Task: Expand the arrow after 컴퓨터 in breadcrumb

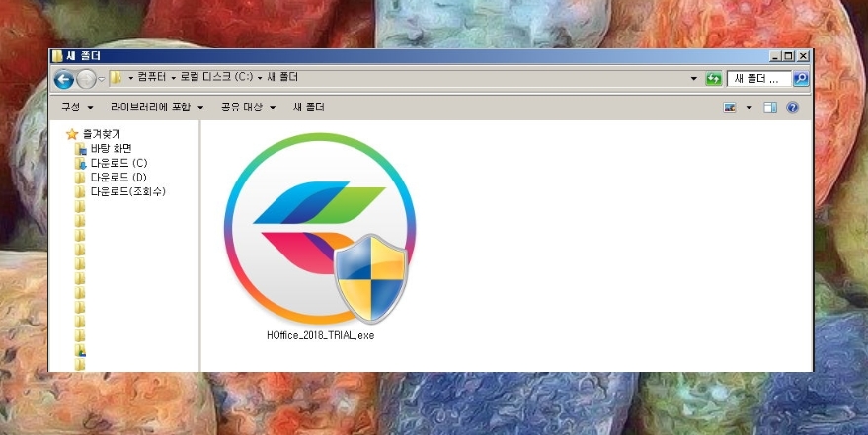Action: point(173,78)
